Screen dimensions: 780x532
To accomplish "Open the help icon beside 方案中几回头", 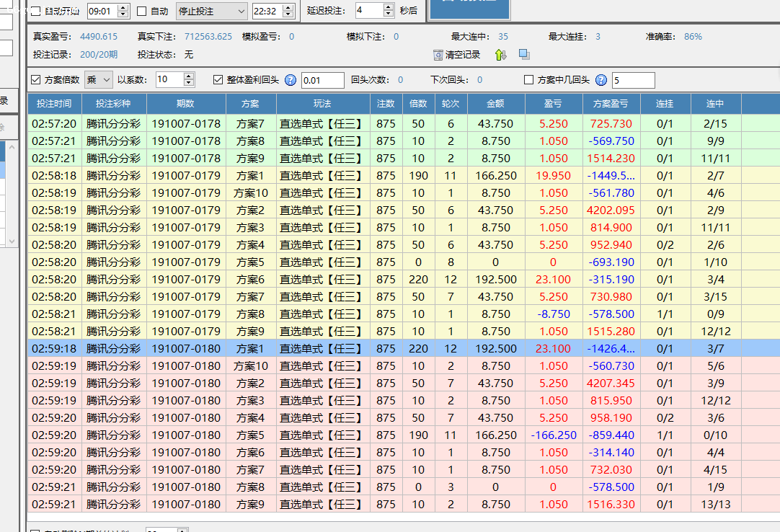I will tap(601, 80).
